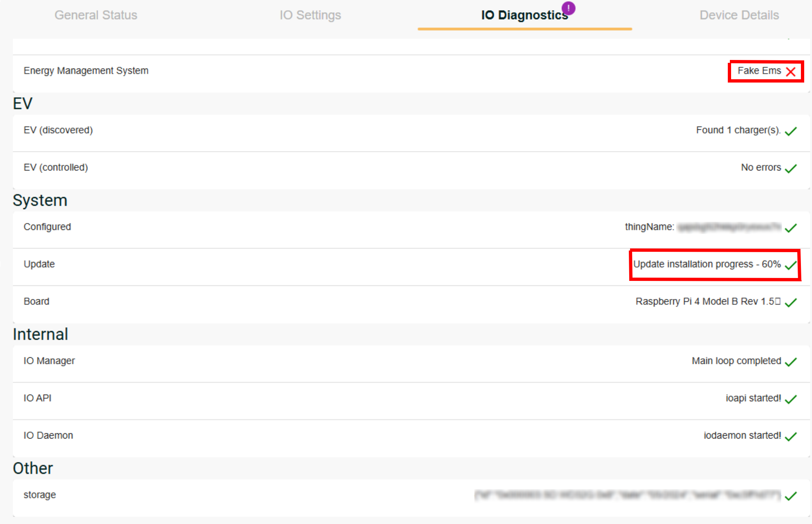Image resolution: width=812 pixels, height=524 pixels.
Task: Click the Energy Management System row label
Action: 86,71
